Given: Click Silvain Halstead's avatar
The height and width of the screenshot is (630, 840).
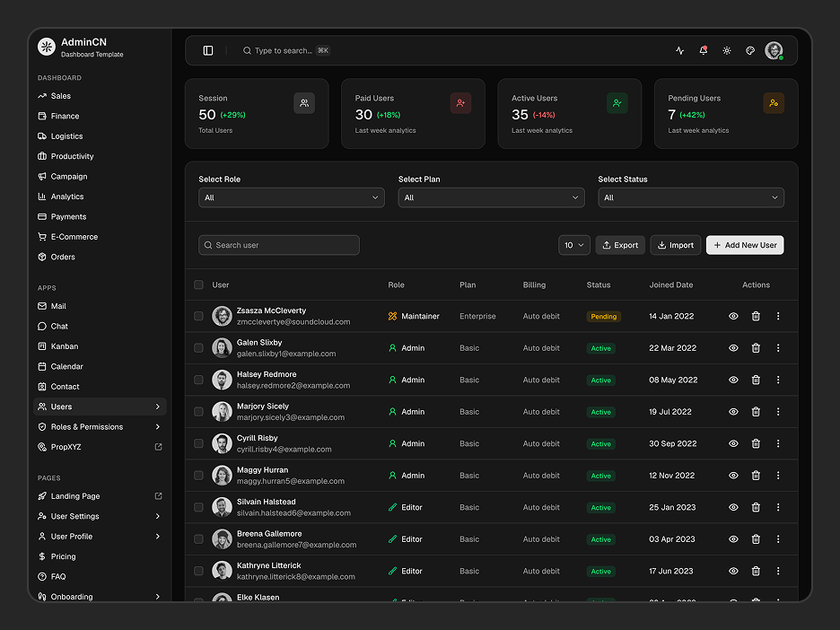Looking at the screenshot, I should point(222,507).
